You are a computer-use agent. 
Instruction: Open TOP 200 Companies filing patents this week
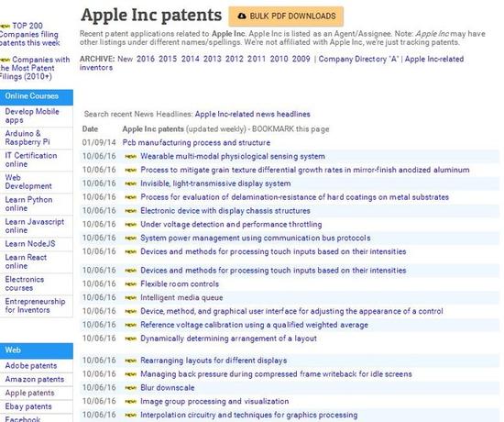[29, 34]
